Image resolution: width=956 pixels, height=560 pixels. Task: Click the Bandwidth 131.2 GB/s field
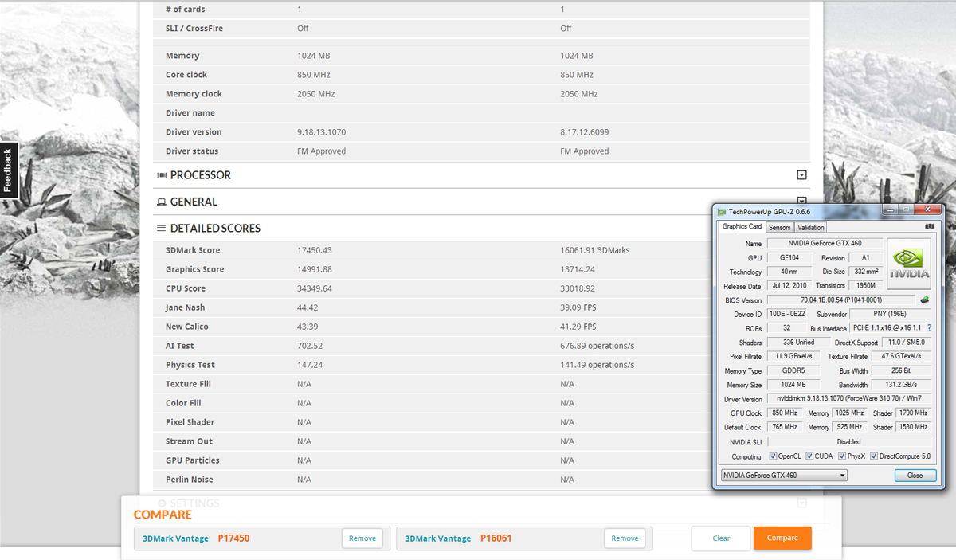coord(900,385)
